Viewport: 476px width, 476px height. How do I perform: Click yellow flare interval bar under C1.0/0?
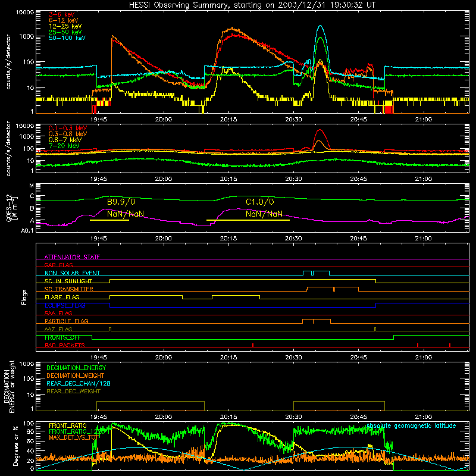[248, 220]
